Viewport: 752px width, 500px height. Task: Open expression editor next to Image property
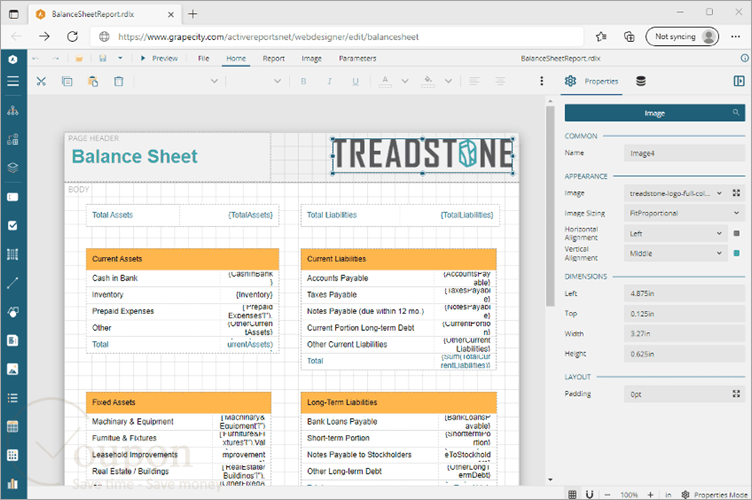[x=737, y=193]
